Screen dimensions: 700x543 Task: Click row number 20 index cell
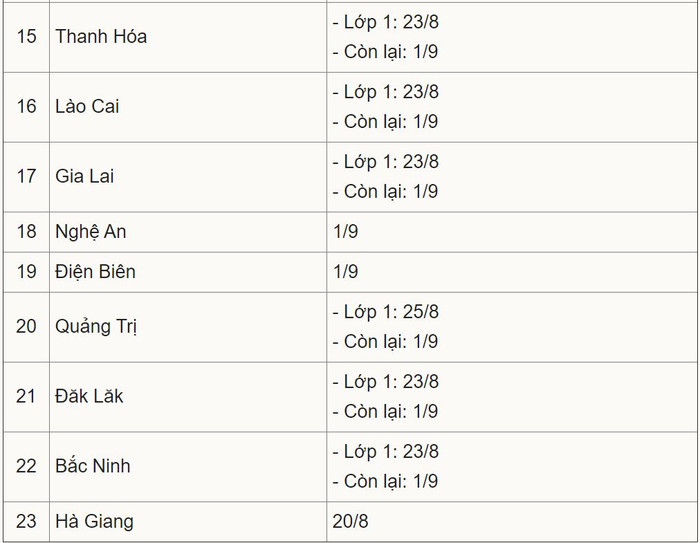(26, 327)
